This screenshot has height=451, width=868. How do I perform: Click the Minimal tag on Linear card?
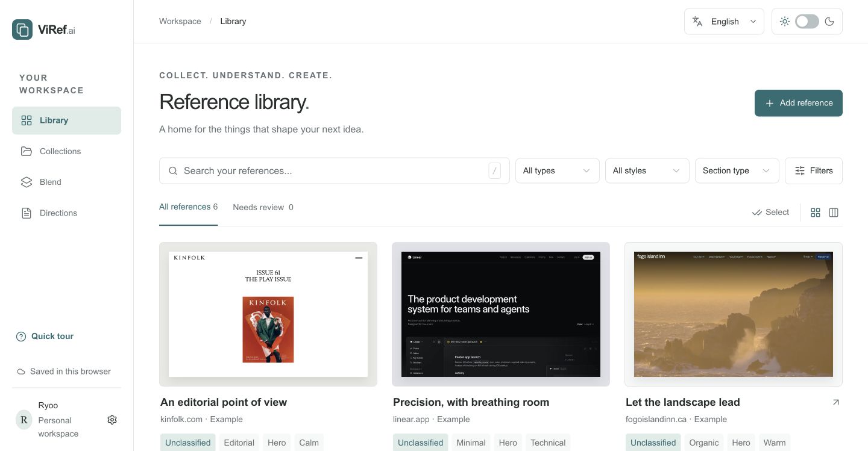[471, 443]
